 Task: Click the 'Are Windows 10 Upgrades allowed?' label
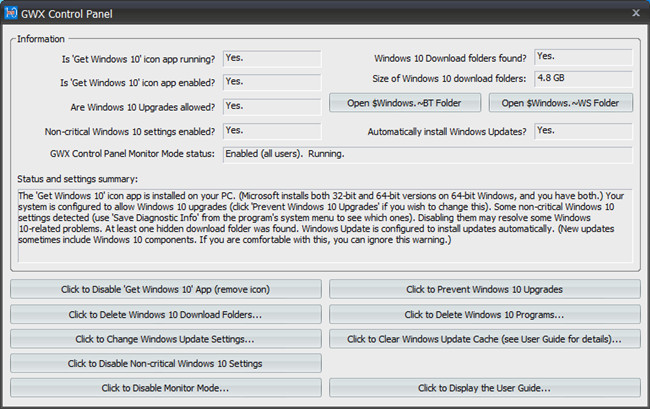pyautogui.click(x=143, y=107)
